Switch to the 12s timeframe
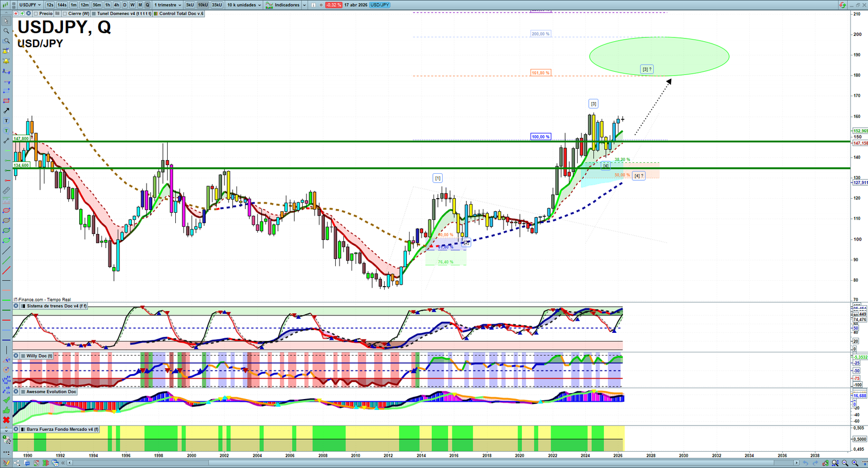Viewport: 868px width, 468px height. [x=50, y=5]
